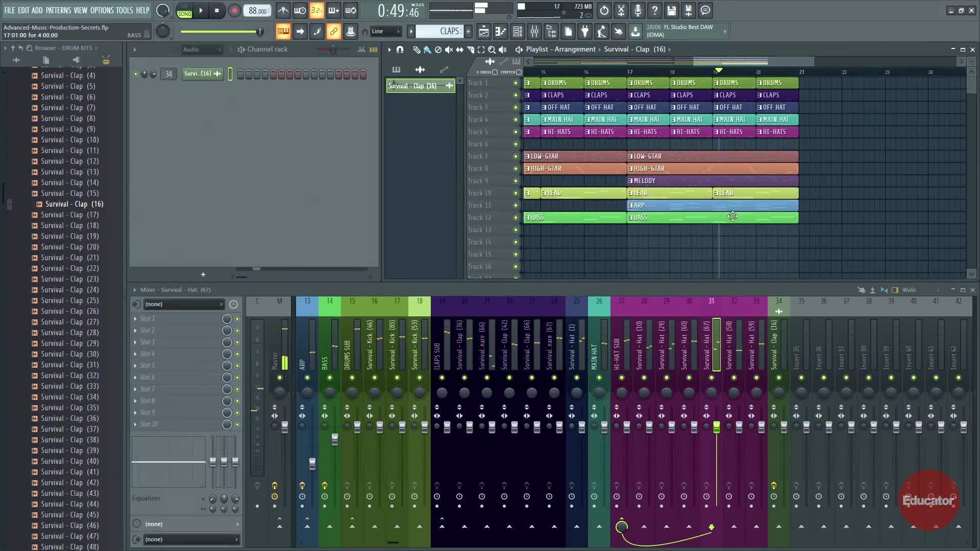Switch SONG/PAT mode toggle
Viewport: 980px width, 551px height.
tap(184, 11)
